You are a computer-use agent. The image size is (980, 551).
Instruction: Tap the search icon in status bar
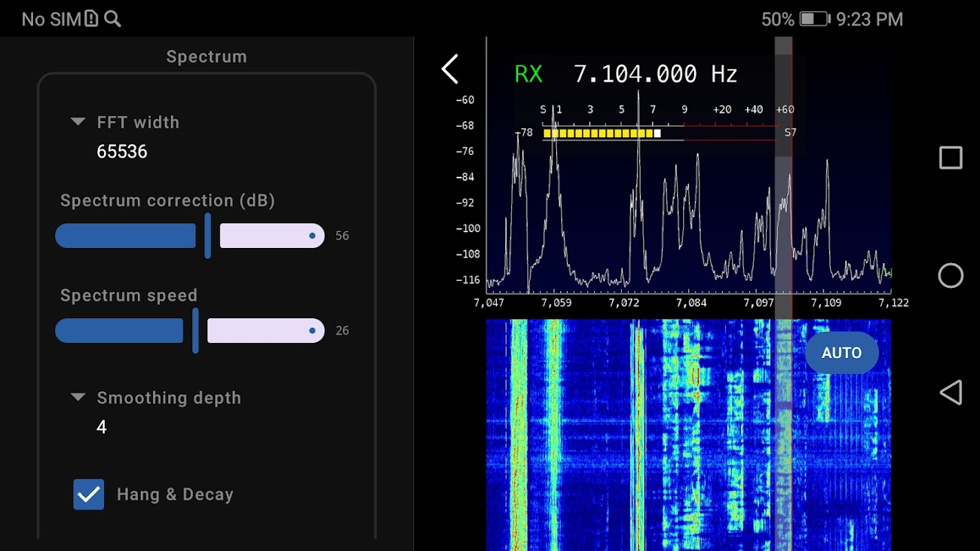point(112,19)
